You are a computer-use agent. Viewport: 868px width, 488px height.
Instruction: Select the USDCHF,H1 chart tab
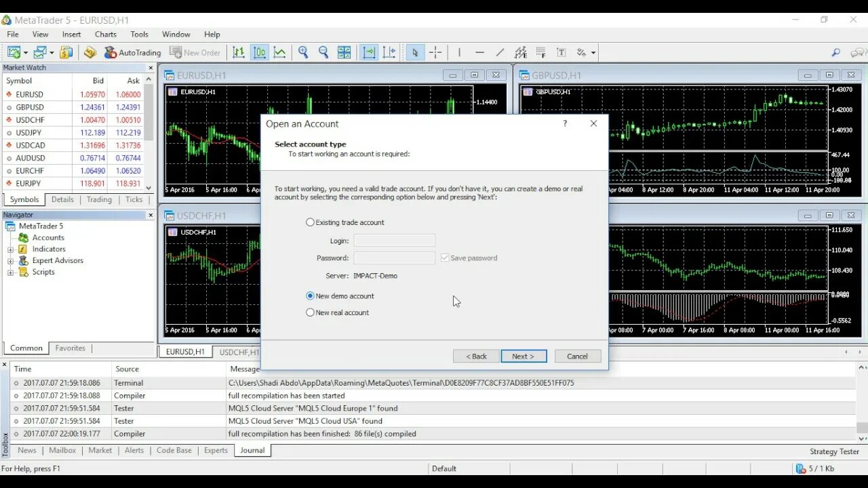pos(239,352)
